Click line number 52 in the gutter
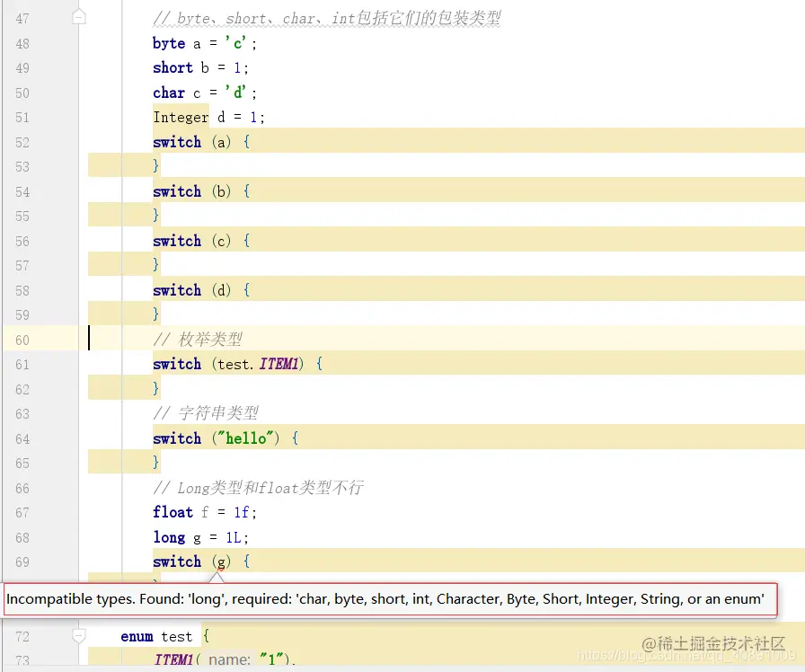The width and height of the screenshot is (805, 672). tap(22, 142)
